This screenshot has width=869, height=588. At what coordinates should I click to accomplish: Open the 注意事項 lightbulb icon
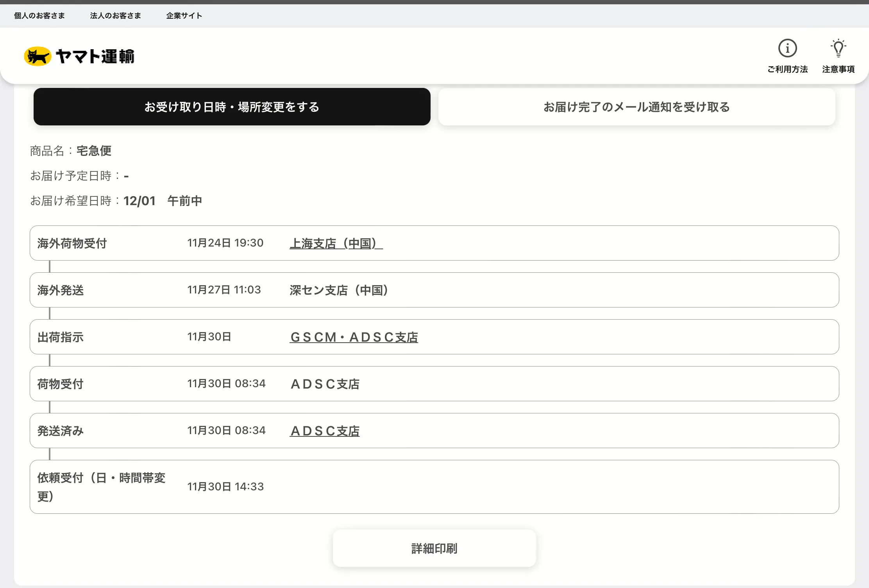[x=838, y=48]
